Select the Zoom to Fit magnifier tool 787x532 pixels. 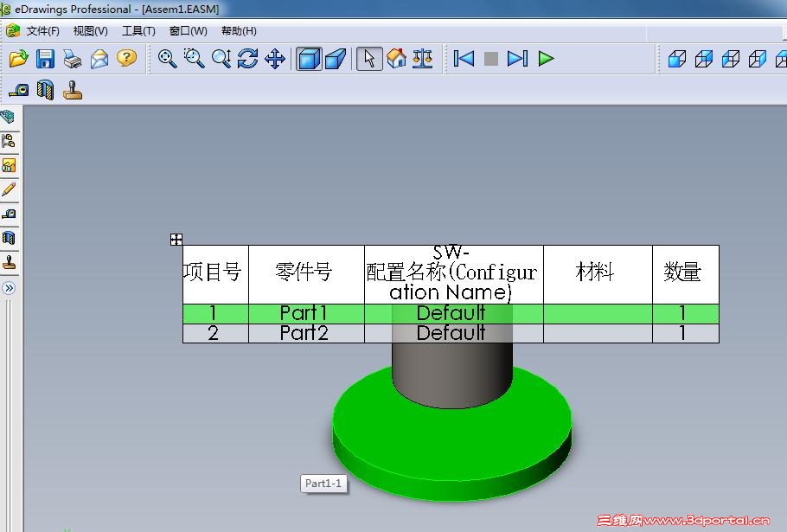point(167,59)
